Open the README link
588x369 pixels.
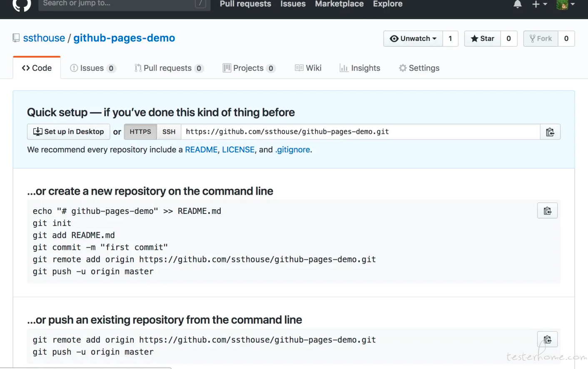tap(201, 150)
